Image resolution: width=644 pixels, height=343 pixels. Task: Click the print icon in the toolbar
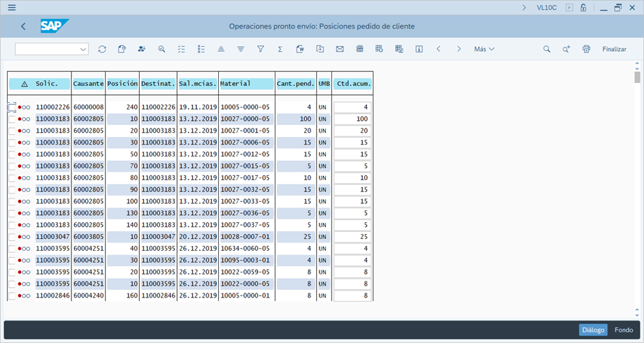pyautogui.click(x=586, y=50)
